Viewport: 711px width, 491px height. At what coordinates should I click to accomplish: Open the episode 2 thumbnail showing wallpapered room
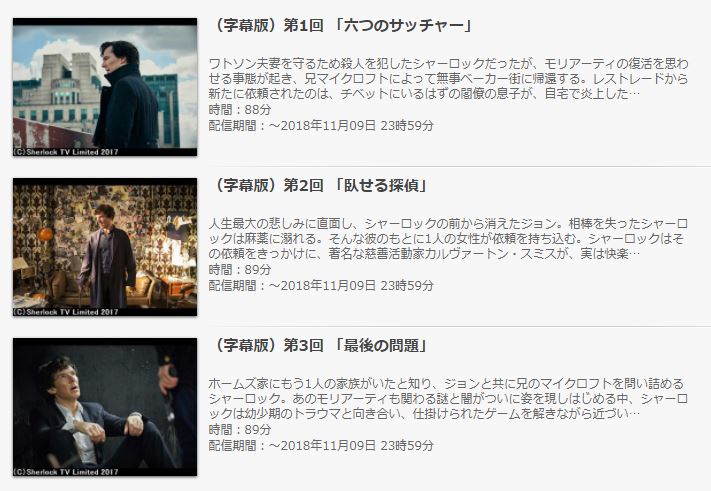coord(105,247)
